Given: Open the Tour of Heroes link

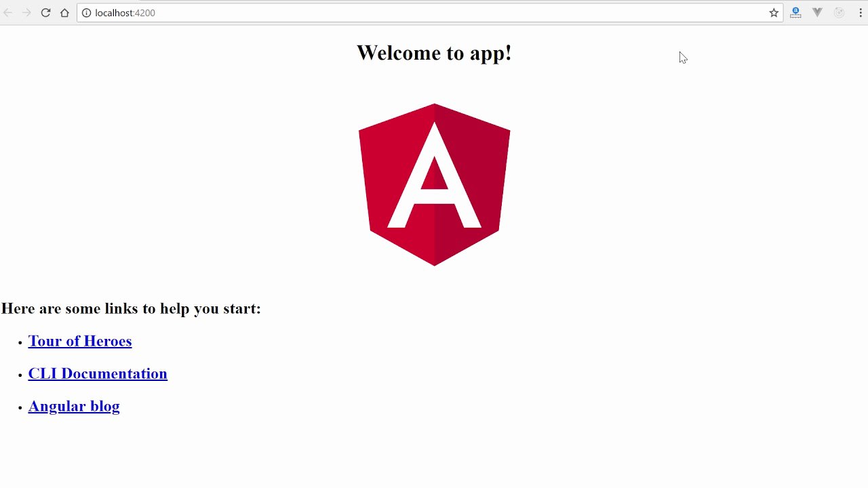Looking at the screenshot, I should pos(80,341).
